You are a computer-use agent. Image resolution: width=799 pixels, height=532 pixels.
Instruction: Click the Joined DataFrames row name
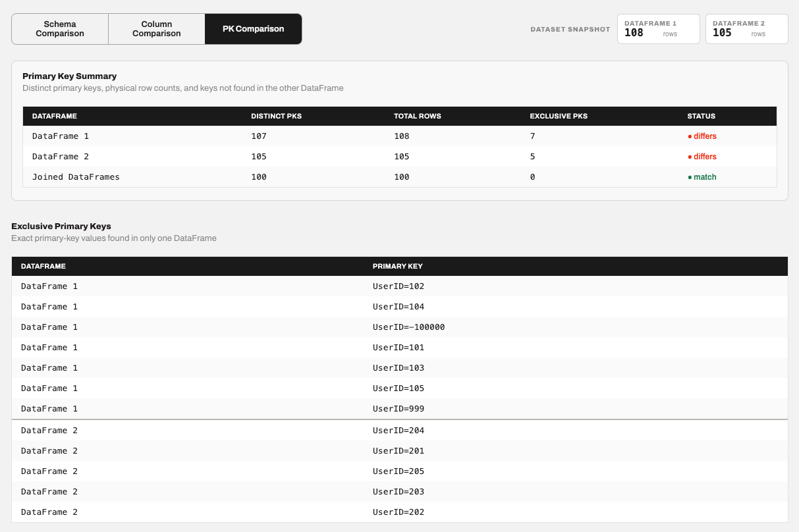click(x=76, y=177)
